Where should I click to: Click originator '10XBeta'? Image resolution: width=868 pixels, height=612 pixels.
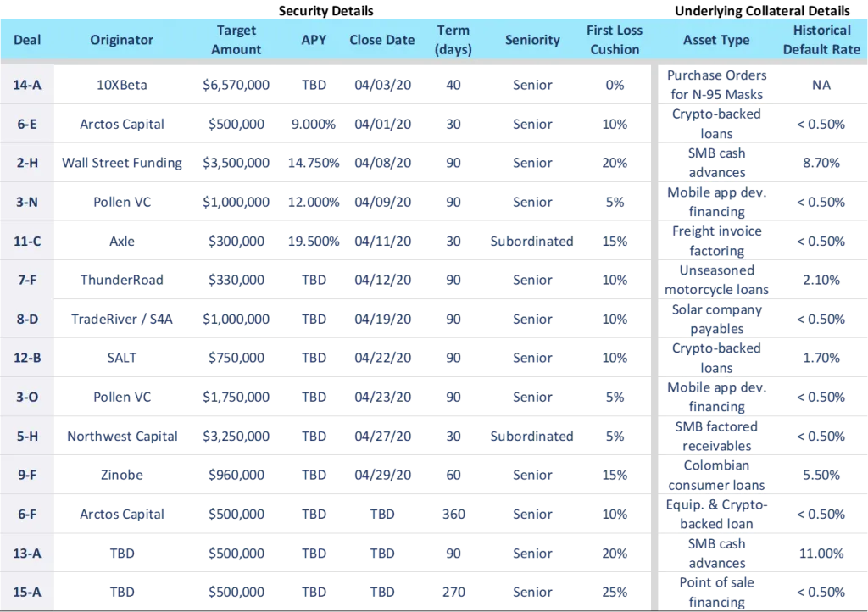122,85
